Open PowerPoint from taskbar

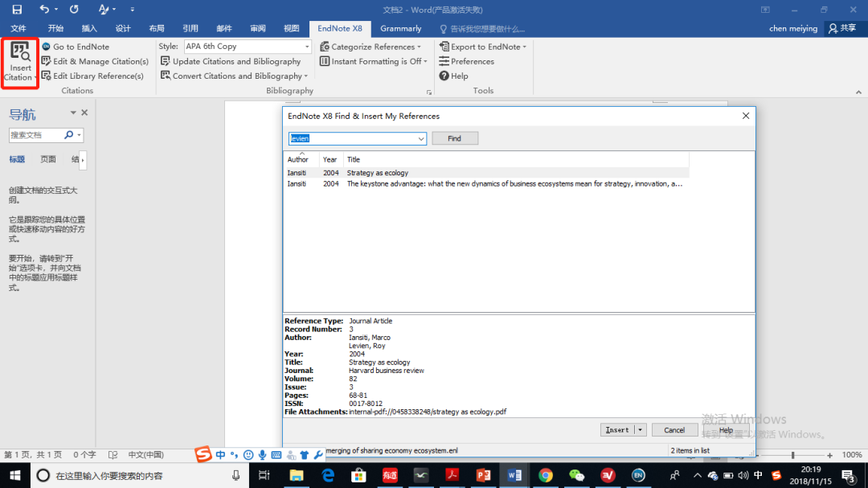pos(483,475)
